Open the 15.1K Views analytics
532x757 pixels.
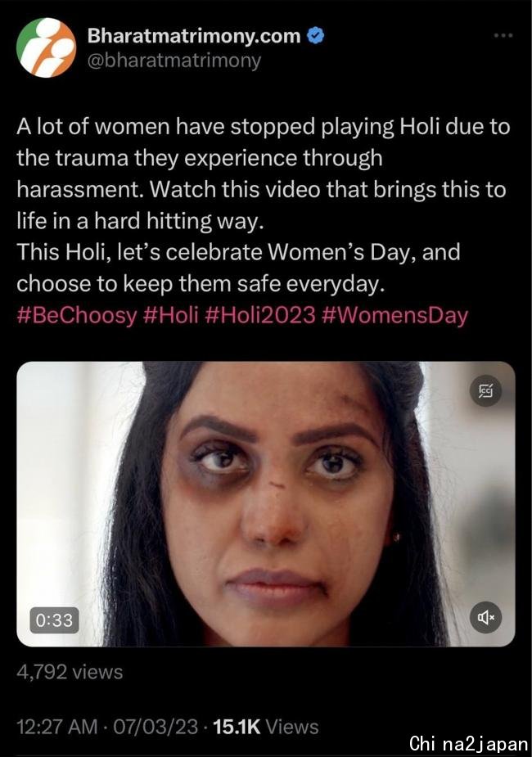(266, 727)
